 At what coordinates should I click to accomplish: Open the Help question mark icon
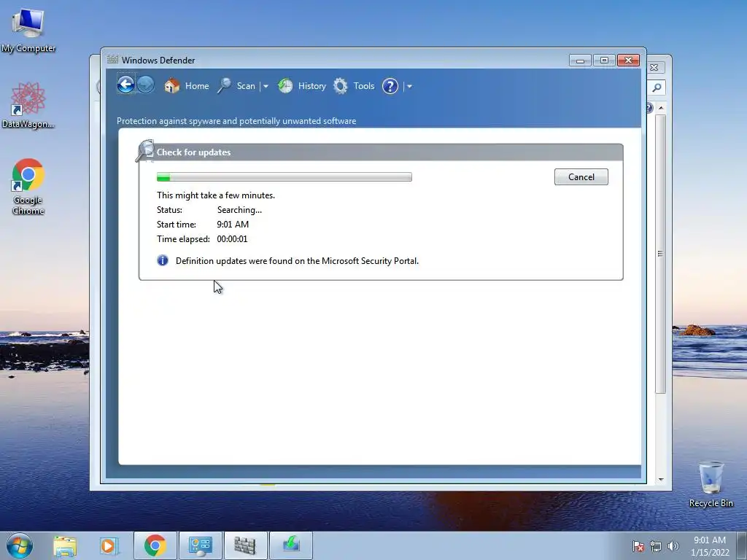[x=390, y=86]
